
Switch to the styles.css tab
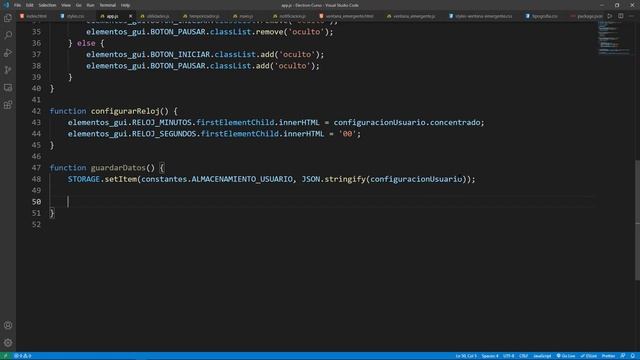(x=75, y=16)
